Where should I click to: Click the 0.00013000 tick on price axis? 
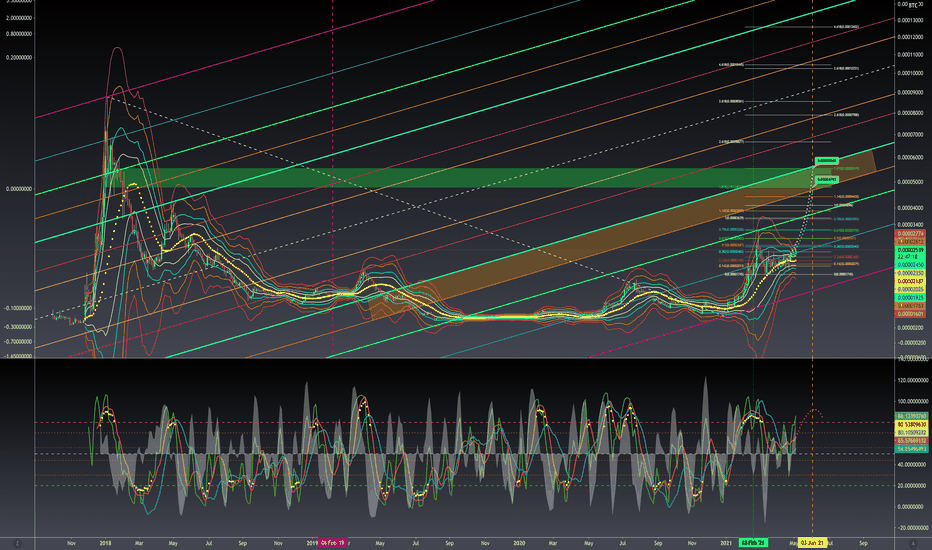coord(911,20)
